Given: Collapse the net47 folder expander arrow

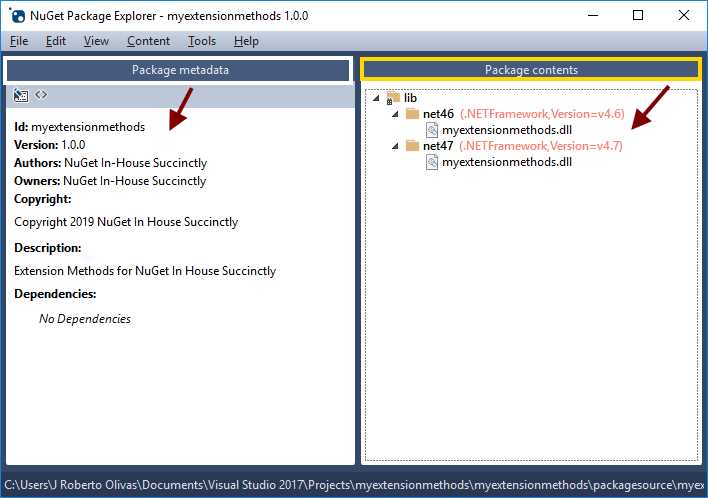Looking at the screenshot, I should pos(395,146).
